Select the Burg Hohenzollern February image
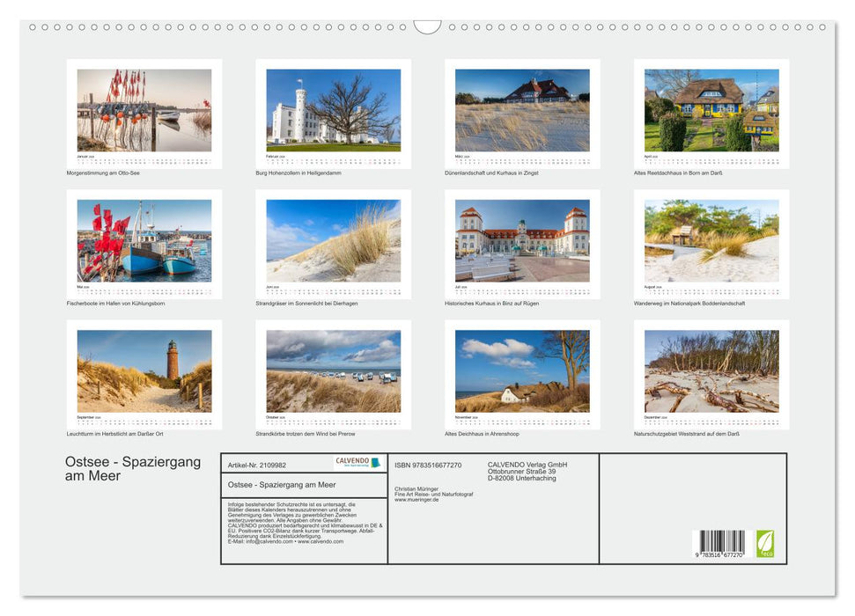This screenshot has width=855, height=616. pyautogui.click(x=335, y=111)
